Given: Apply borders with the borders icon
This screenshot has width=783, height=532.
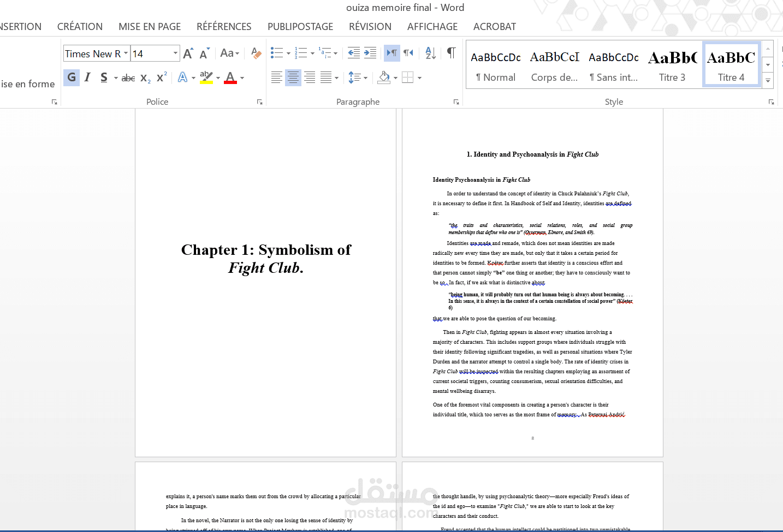Looking at the screenshot, I should tap(408, 77).
